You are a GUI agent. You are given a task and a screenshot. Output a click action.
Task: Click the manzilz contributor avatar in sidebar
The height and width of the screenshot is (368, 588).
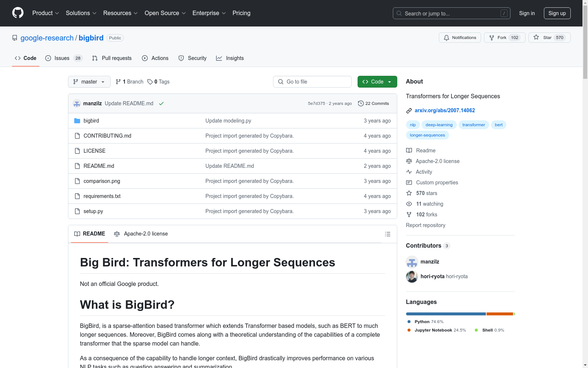(412, 262)
